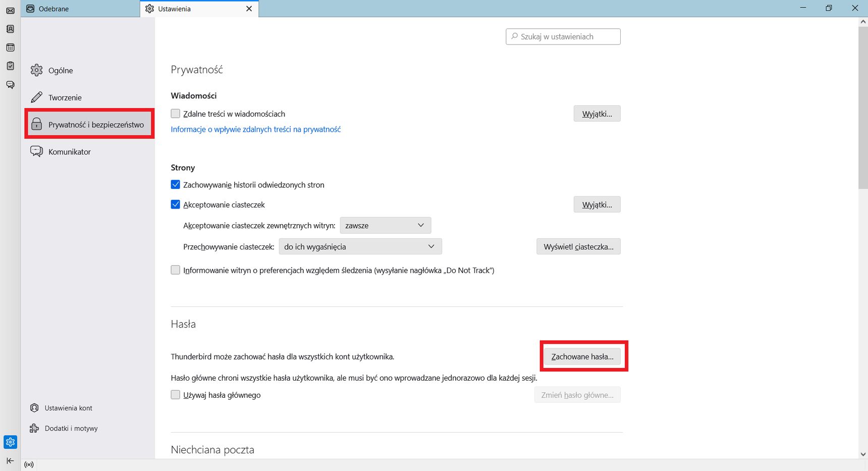The height and width of the screenshot is (471, 868).
Task: Check Używaj hasła głównego
Action: click(x=175, y=395)
